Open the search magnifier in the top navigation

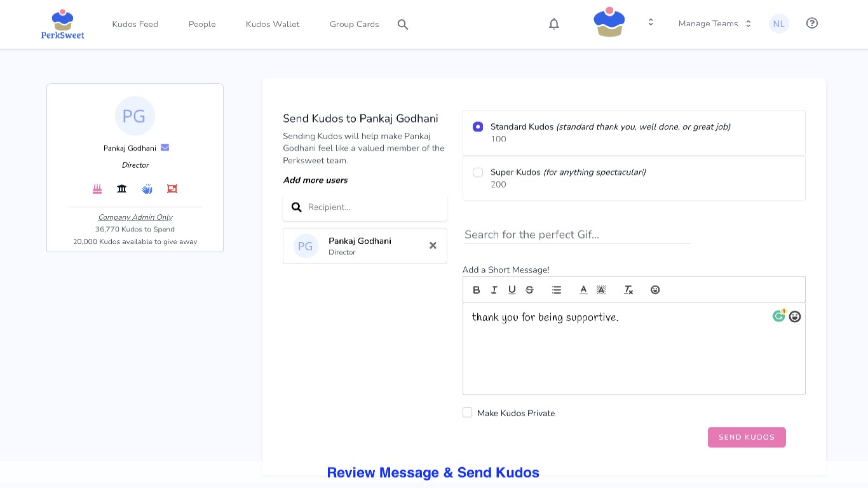403,24
